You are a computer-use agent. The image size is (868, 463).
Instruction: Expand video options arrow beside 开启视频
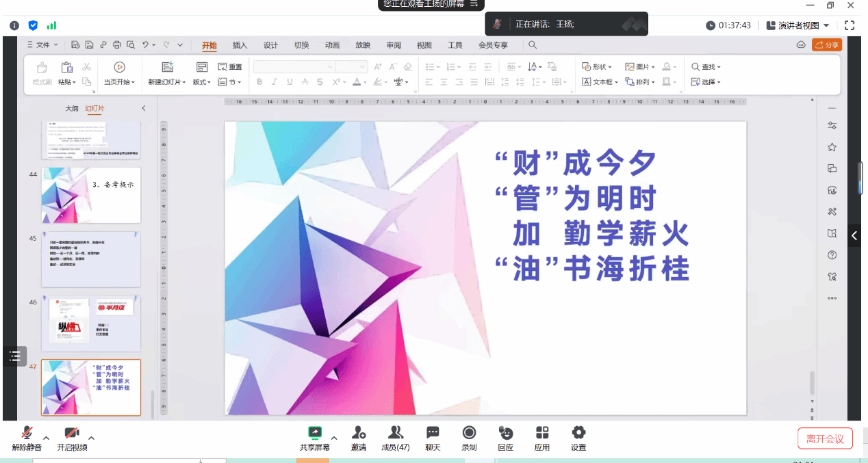point(91,438)
